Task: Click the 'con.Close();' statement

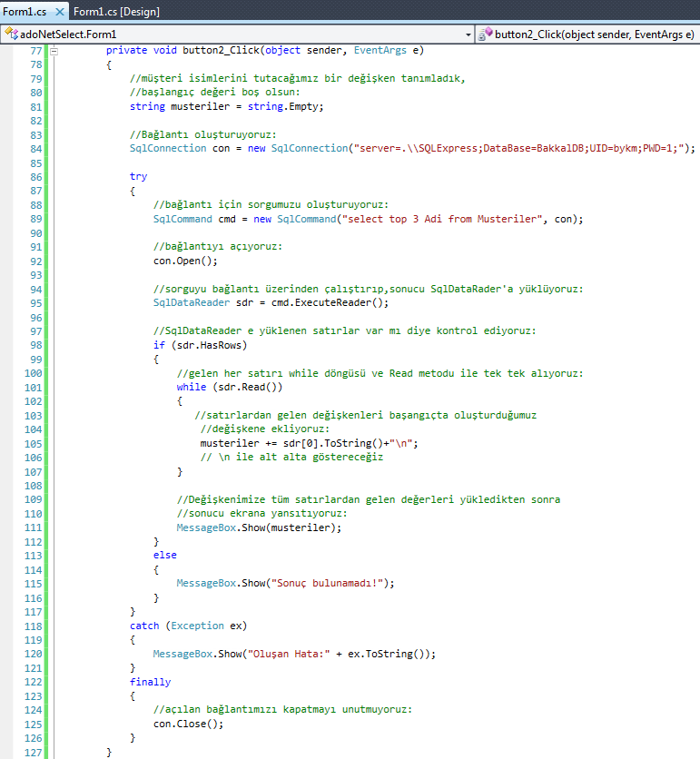Action: coord(188,724)
